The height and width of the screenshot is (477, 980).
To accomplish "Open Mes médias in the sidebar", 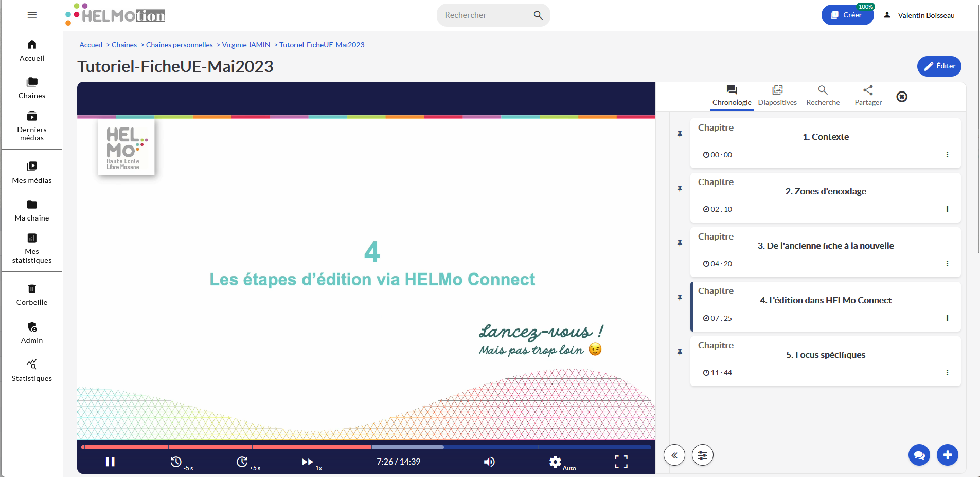I will [32, 173].
